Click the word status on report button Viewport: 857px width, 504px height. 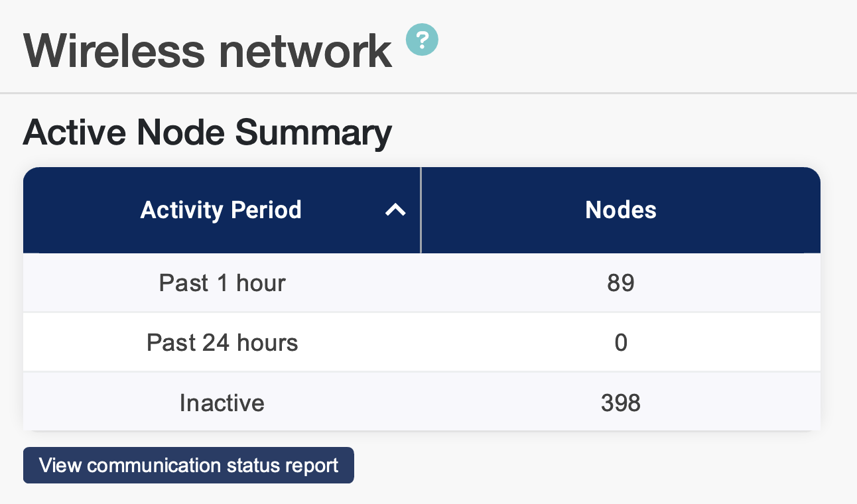click(x=254, y=465)
